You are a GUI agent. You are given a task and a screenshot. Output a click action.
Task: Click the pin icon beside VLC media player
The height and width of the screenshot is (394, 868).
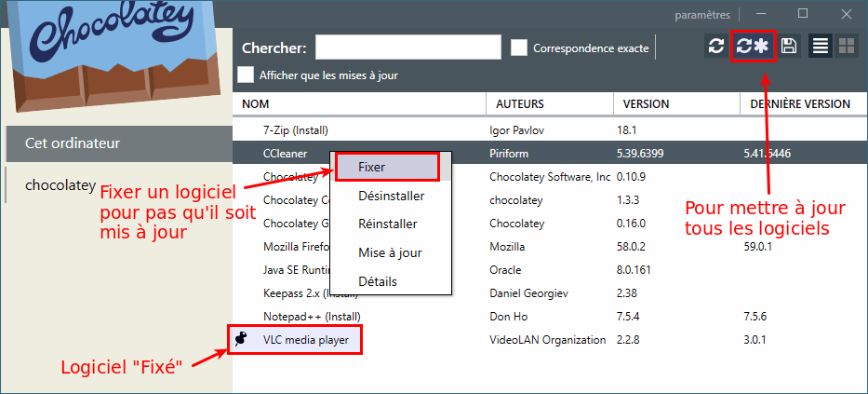(240, 339)
